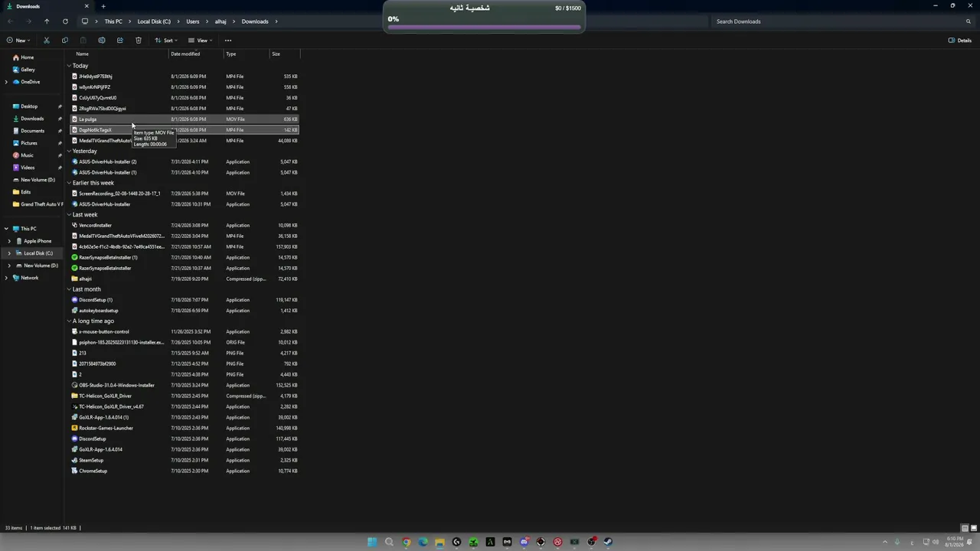Click the Rename icon in toolbar
980x551 pixels.
(102, 41)
